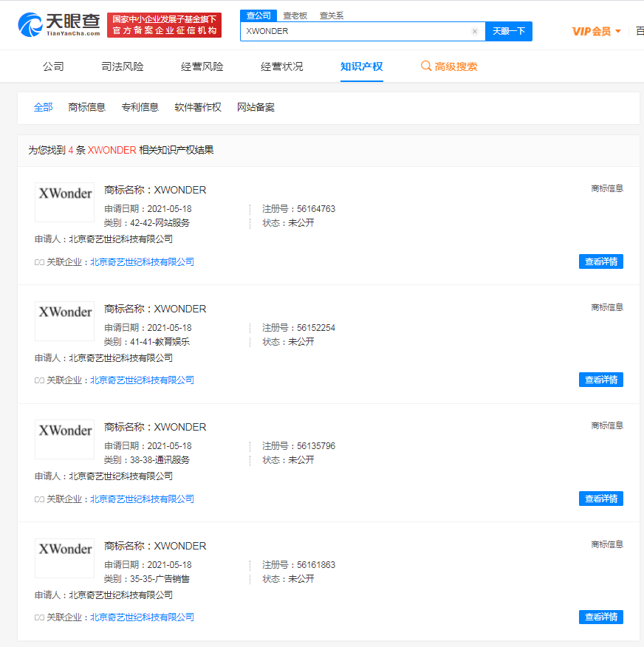This screenshot has width=644, height=647.
Task: Click the 注册号：56135796 text
Action: click(298, 446)
